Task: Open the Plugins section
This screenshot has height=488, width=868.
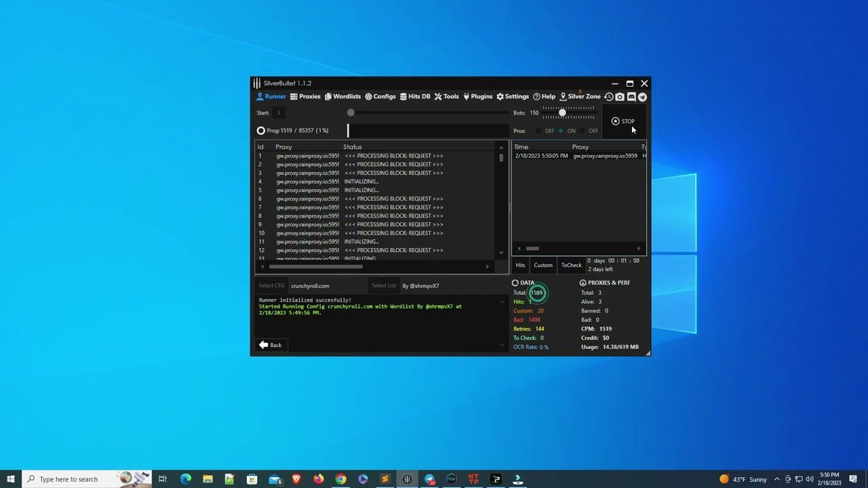Action: coord(477,97)
